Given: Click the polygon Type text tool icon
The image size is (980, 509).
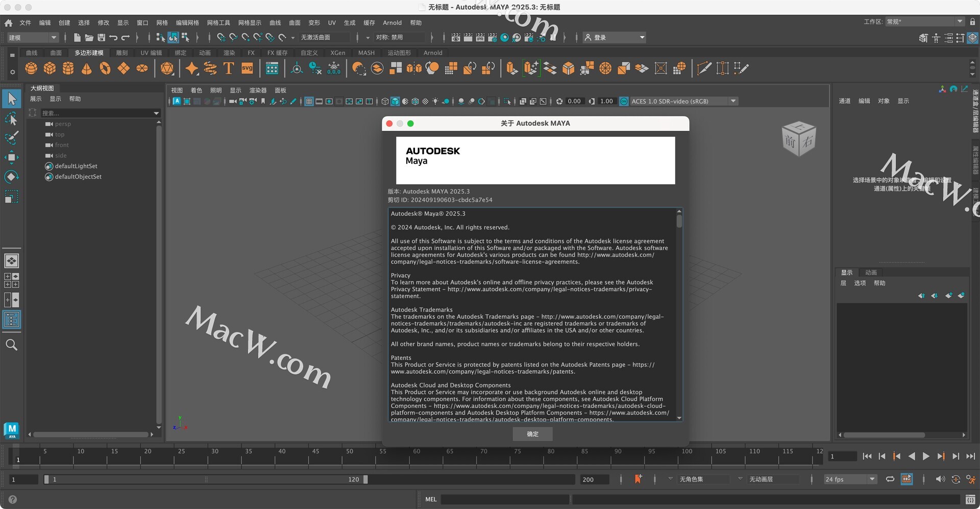Looking at the screenshot, I should (x=229, y=68).
